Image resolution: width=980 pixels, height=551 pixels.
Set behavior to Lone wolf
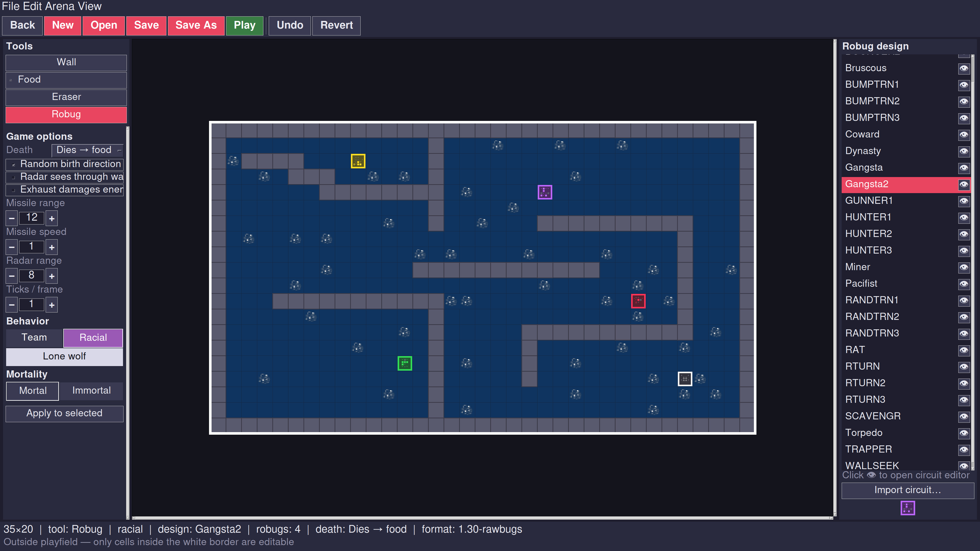tap(64, 357)
